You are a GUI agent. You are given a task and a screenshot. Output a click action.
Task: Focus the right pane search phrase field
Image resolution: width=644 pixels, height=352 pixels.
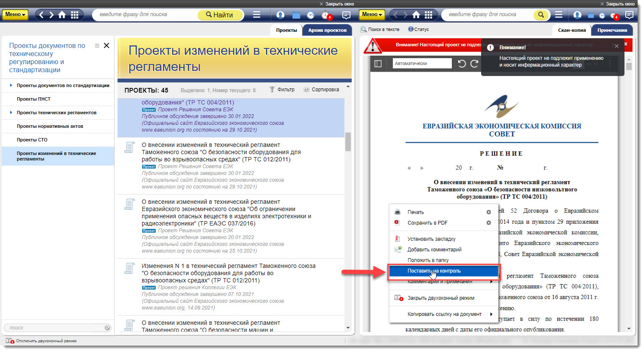click(488, 14)
